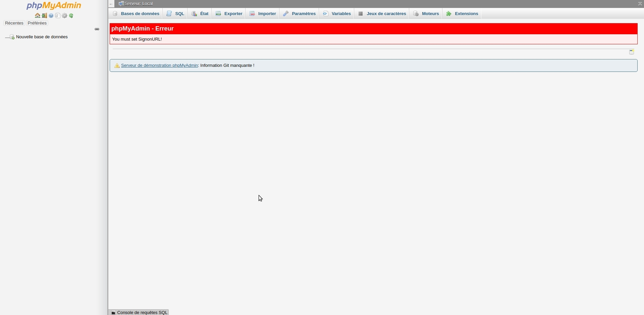This screenshot has height=315, width=644.
Task: Click the 'Information Git manquante !' text
Action: 227,65
